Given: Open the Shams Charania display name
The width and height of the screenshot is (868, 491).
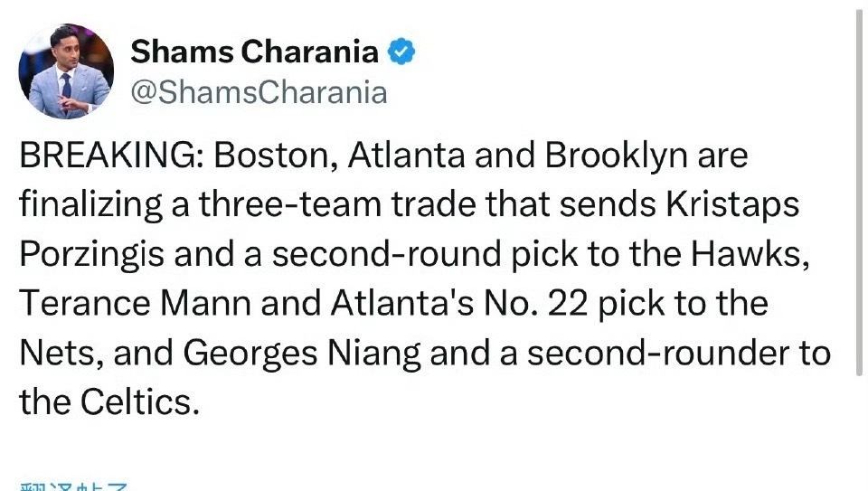Looking at the screenshot, I should point(255,52).
